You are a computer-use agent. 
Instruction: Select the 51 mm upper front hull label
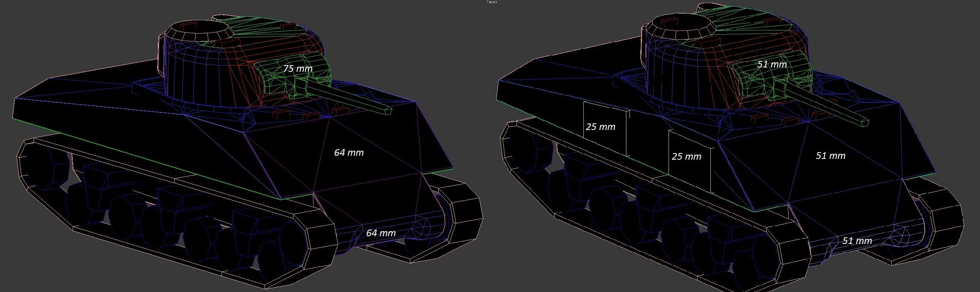pyautogui.click(x=830, y=156)
